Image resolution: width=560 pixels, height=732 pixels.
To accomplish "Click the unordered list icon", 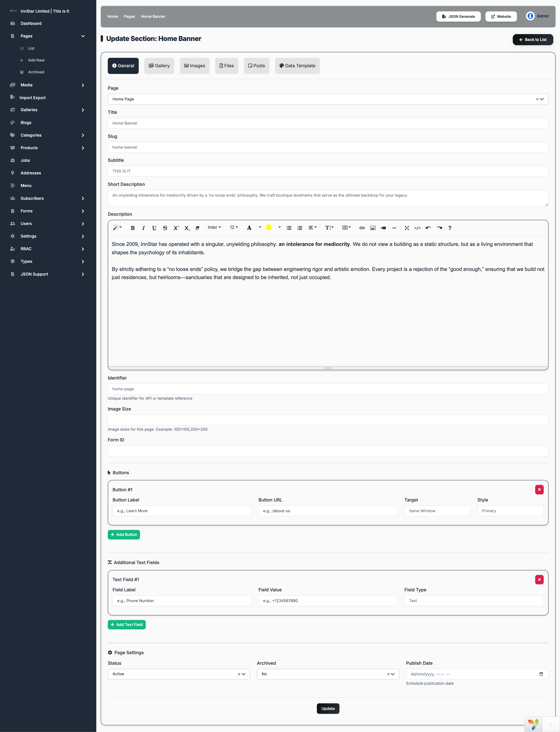I will (x=289, y=228).
